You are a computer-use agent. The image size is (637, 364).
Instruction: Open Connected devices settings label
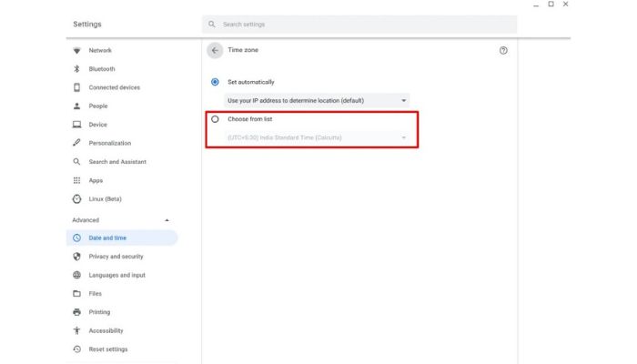click(114, 87)
